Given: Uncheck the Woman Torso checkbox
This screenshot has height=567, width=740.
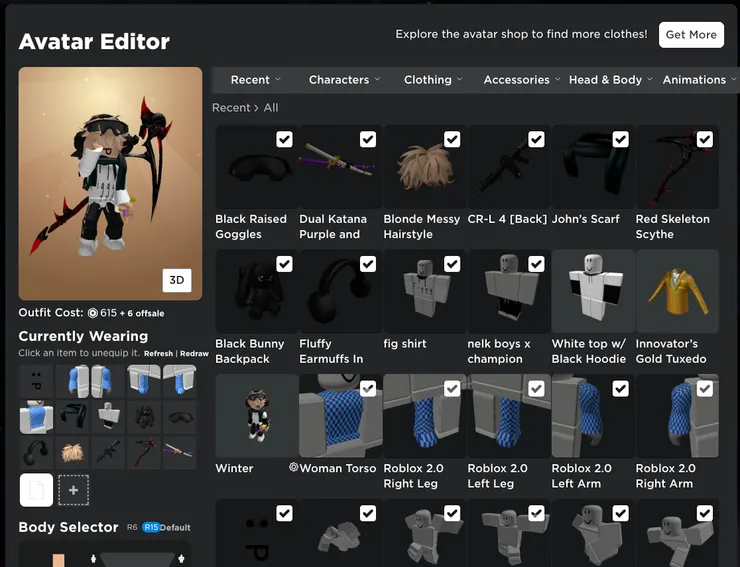Looking at the screenshot, I should [x=368, y=389].
